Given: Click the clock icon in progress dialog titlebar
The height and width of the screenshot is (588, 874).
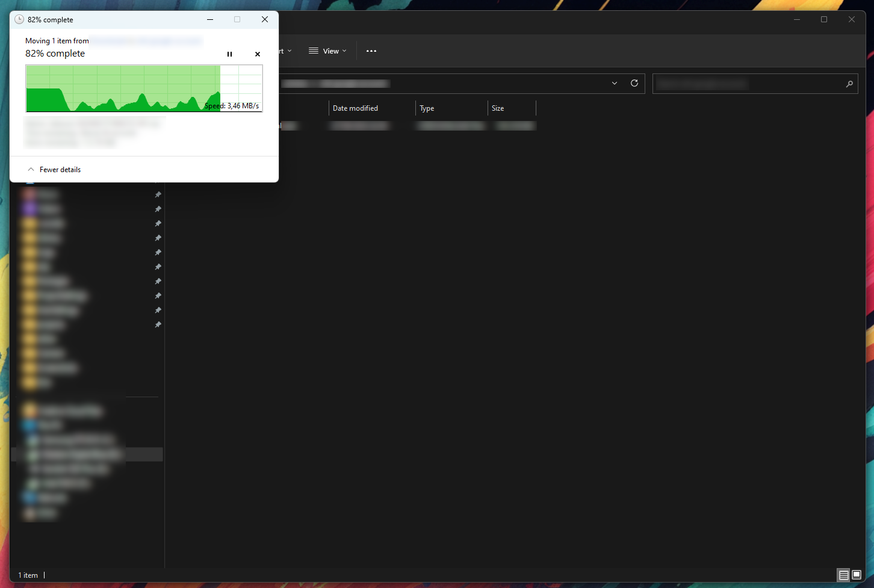Looking at the screenshot, I should pos(19,19).
